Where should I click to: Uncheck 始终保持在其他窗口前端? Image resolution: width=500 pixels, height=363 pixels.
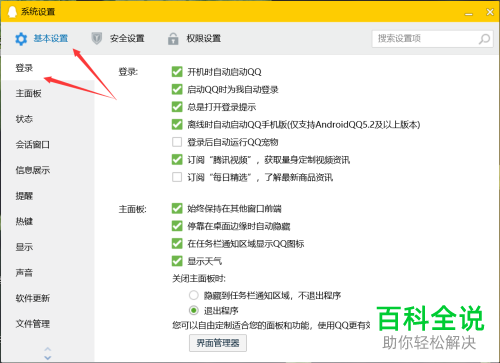177,209
